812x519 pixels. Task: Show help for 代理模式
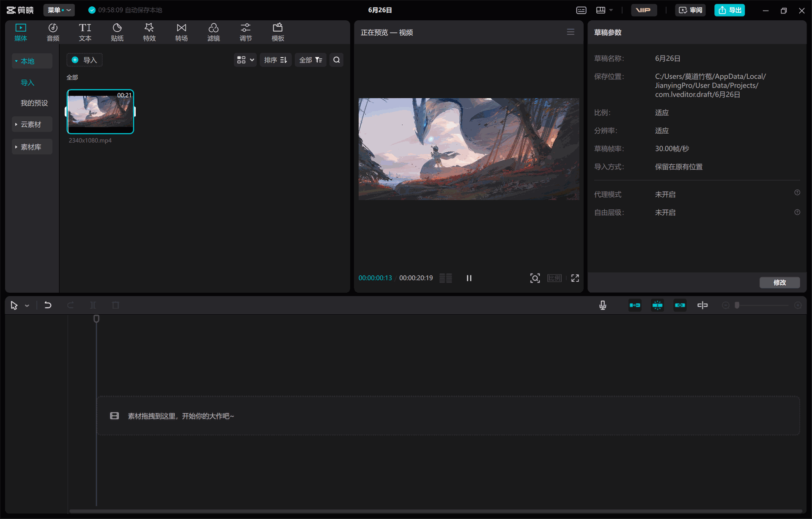[797, 193]
